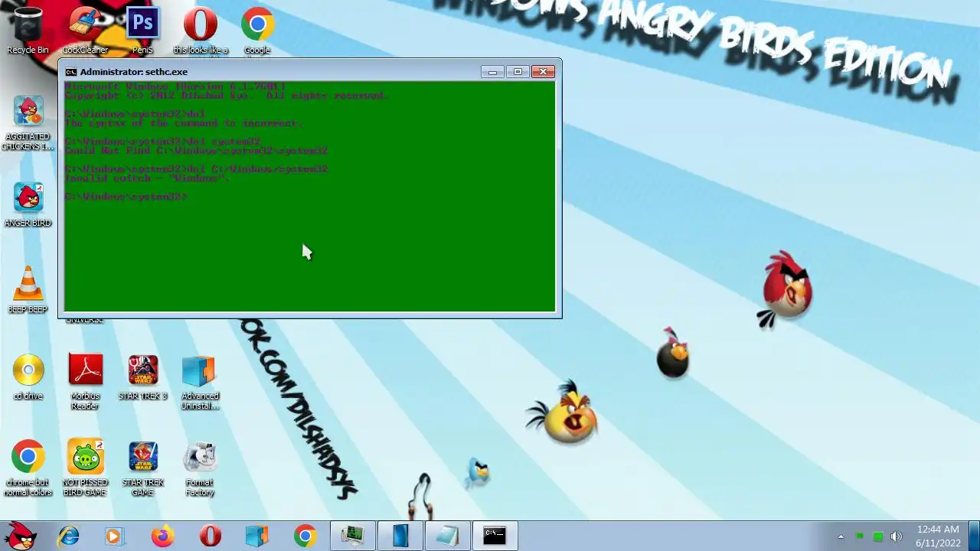Click the green battery-like tray icon
980x551 pixels.
(x=877, y=536)
